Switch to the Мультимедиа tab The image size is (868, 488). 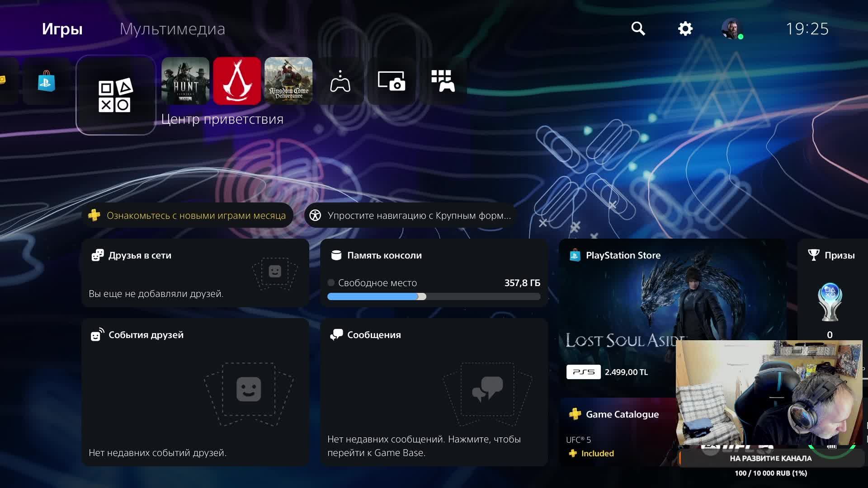click(172, 29)
